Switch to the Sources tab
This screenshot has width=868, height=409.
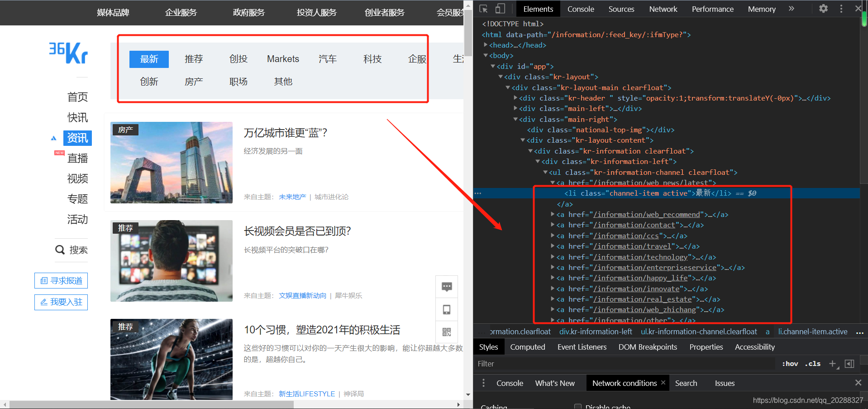[621, 9]
